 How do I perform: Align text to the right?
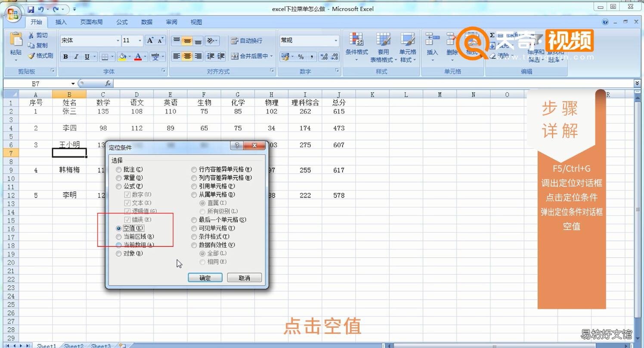coord(198,56)
